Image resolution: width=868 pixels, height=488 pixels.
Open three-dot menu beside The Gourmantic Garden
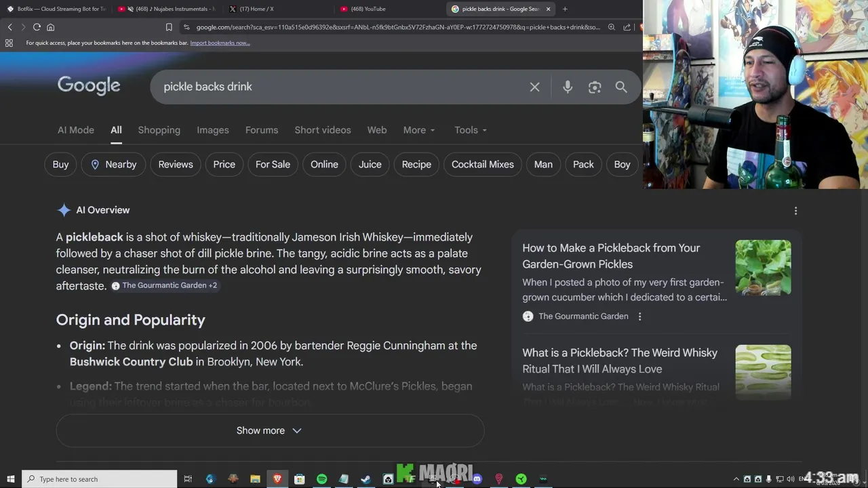639,317
